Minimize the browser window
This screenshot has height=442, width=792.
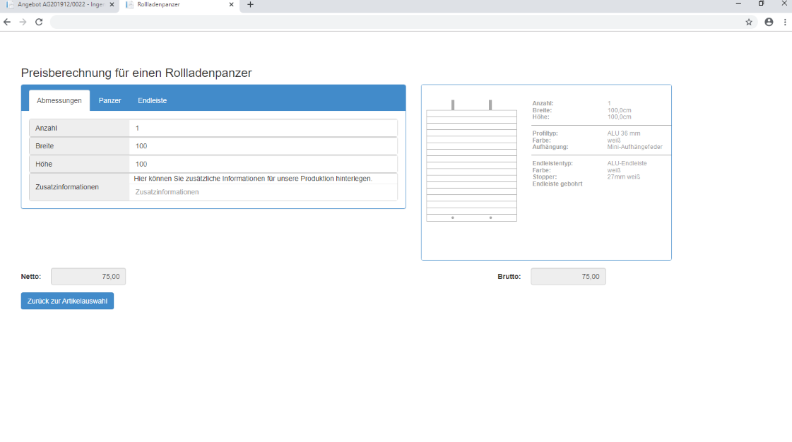pos(738,4)
